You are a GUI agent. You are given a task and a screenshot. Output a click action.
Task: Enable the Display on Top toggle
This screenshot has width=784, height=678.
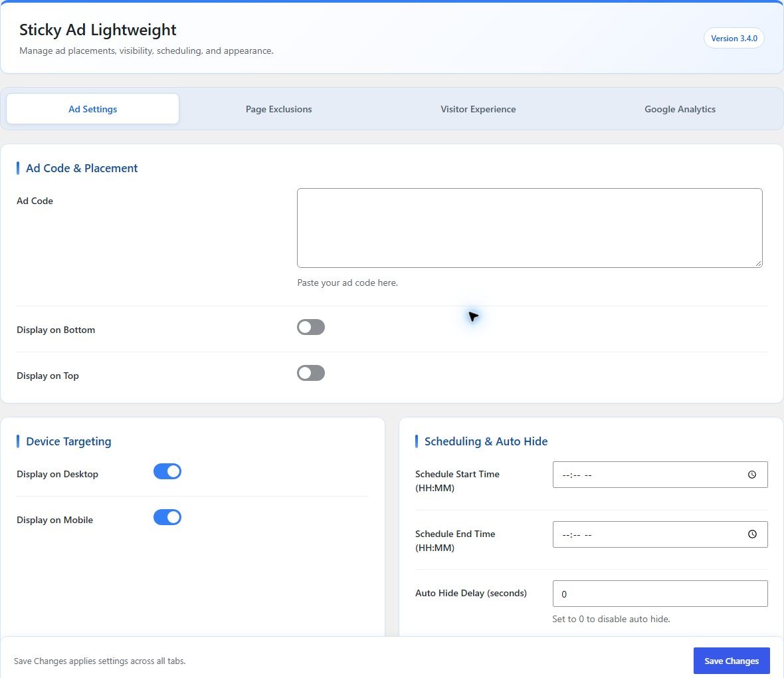click(310, 373)
